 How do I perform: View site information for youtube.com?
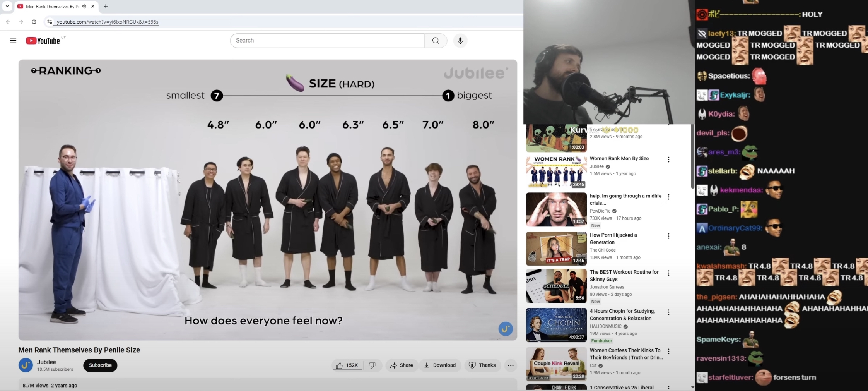[x=49, y=22]
